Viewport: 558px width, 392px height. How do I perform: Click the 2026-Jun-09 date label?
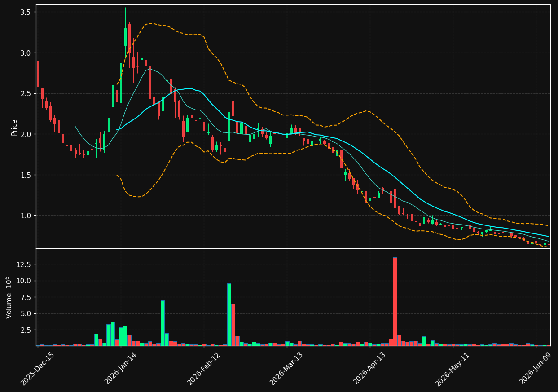pos(536,368)
